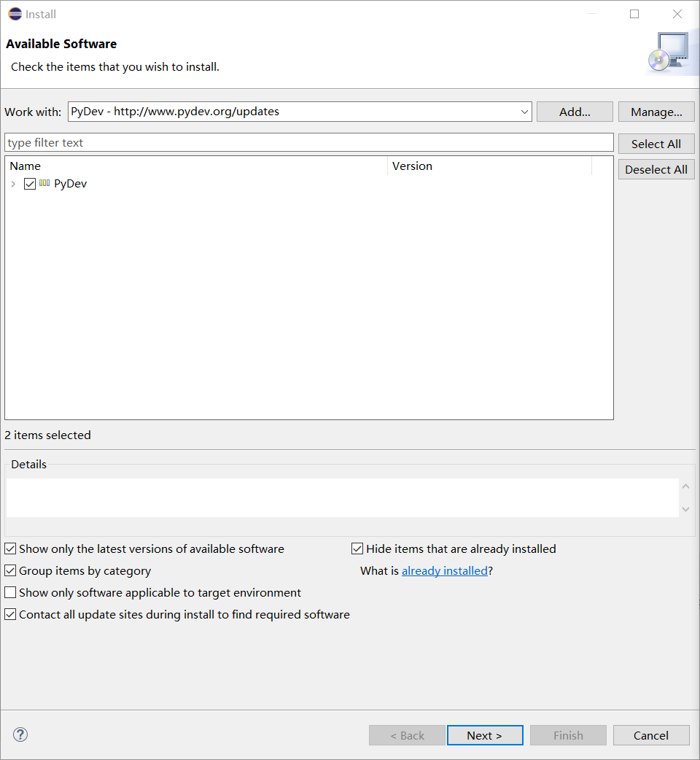Screen dimensions: 700x760
Task: Enable Show only software applicable to target
Action: coord(10,592)
